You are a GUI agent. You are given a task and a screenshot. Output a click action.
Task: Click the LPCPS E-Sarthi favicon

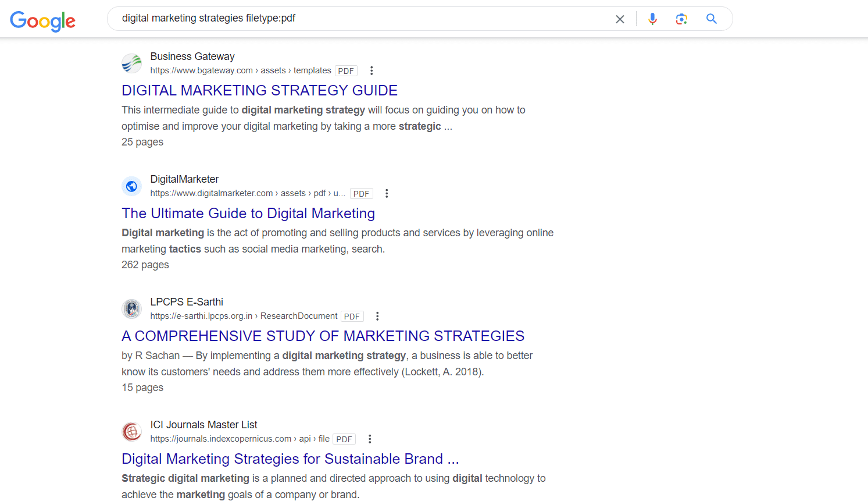click(x=131, y=308)
